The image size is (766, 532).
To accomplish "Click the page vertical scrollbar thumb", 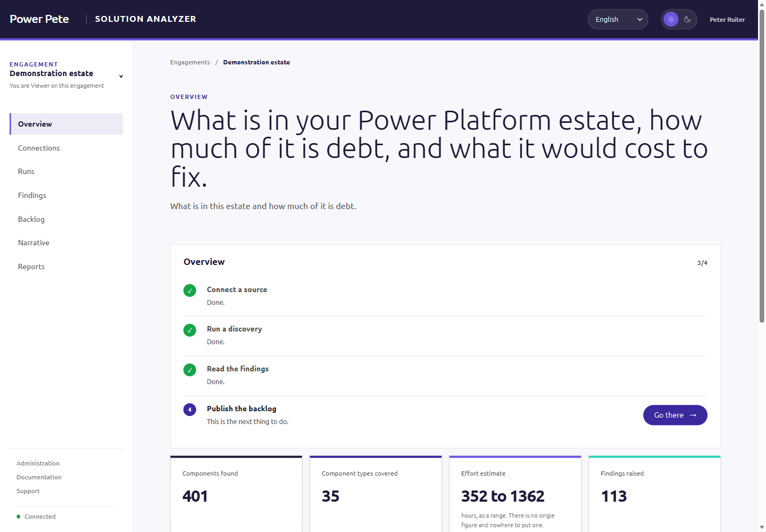I will point(762,165).
